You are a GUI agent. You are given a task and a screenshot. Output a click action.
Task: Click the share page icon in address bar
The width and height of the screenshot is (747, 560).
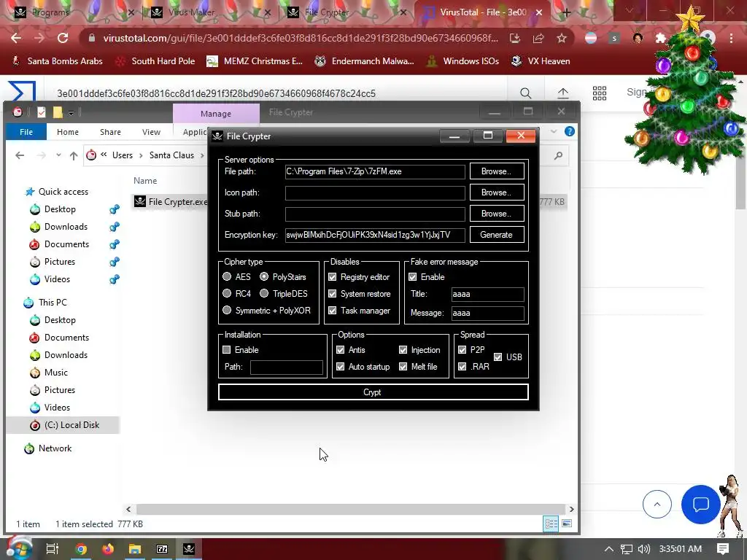[538, 38]
